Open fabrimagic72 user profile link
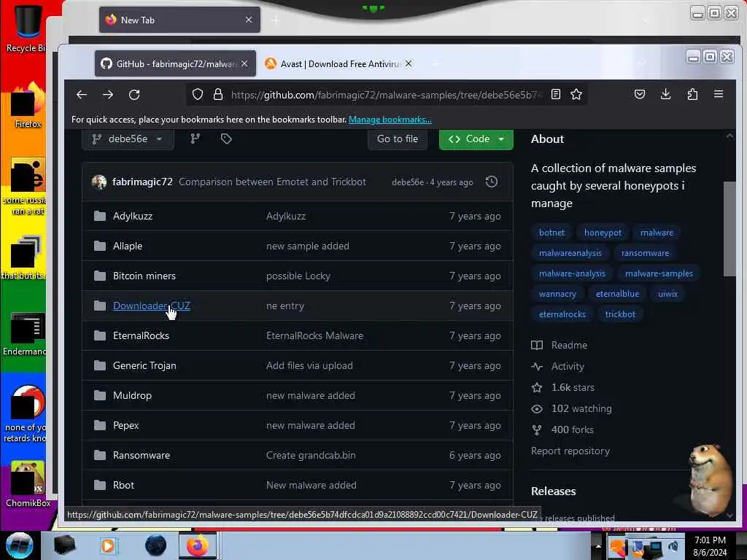 coord(142,182)
